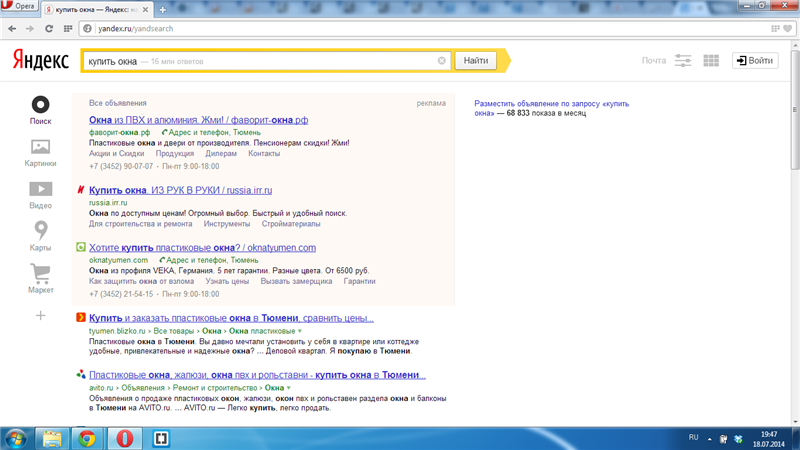Reload the current page
The width and height of the screenshot is (800, 450).
coord(49,29)
